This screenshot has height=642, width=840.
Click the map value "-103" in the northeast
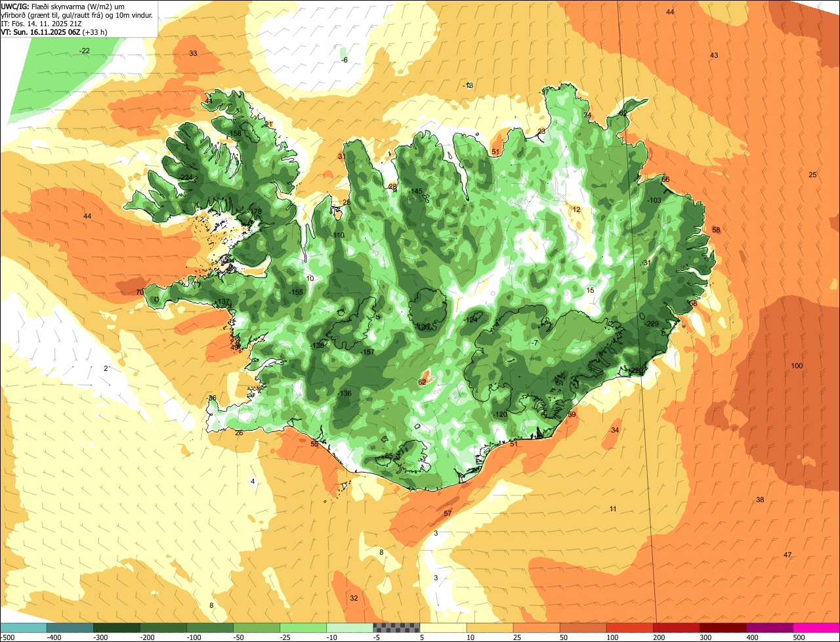654,200
